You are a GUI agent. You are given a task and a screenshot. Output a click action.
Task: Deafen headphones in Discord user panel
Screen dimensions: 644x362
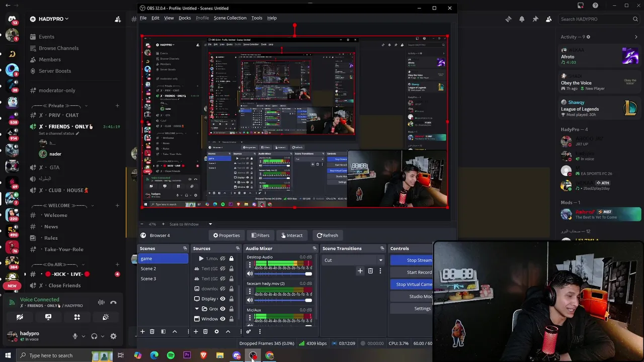94,336
